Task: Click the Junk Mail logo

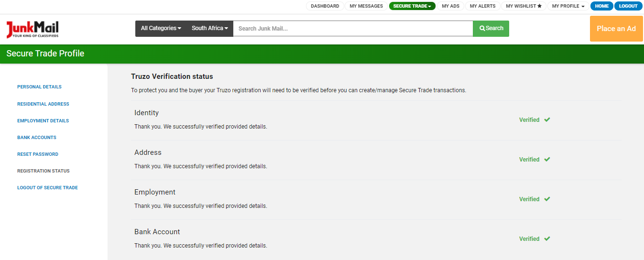Action: 33,30
